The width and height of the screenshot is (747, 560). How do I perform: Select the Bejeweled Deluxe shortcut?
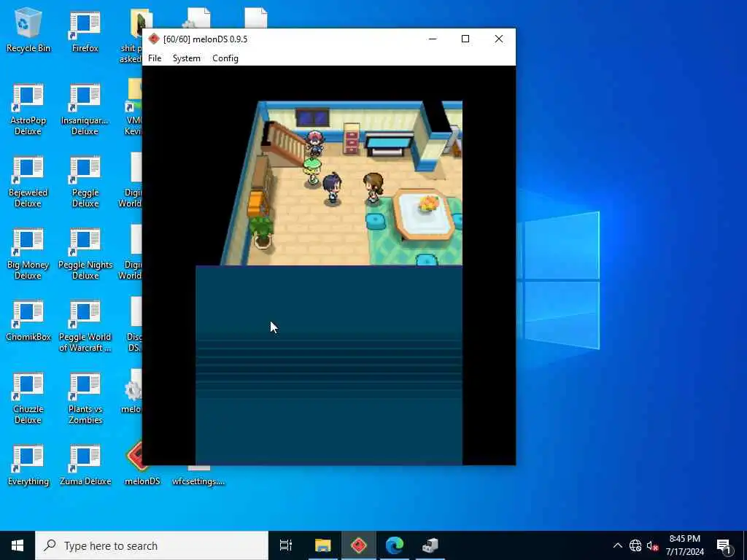28,182
